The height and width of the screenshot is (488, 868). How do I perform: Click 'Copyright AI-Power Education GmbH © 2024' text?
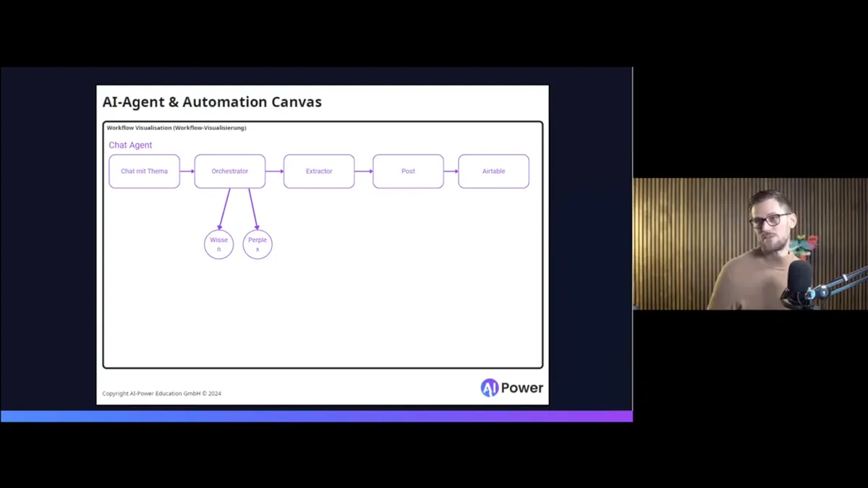pyautogui.click(x=161, y=393)
